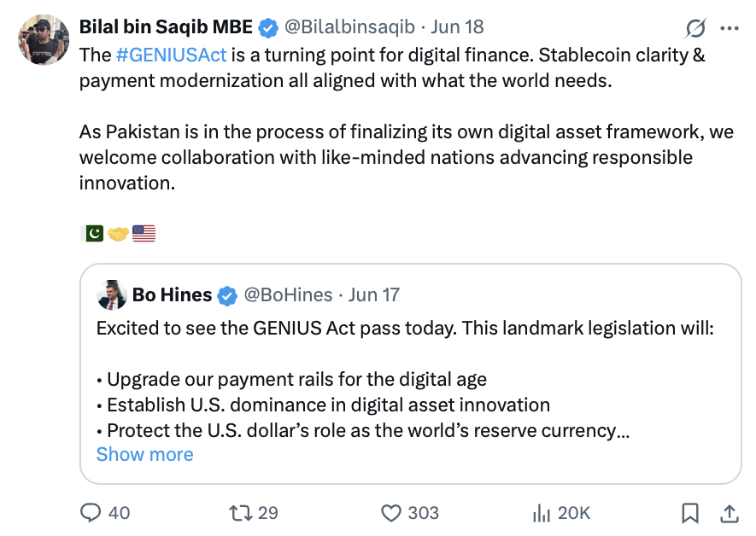Screen dimensions: 756x536
Task: Open Bo Hines' small profile picture
Action: click(x=111, y=295)
